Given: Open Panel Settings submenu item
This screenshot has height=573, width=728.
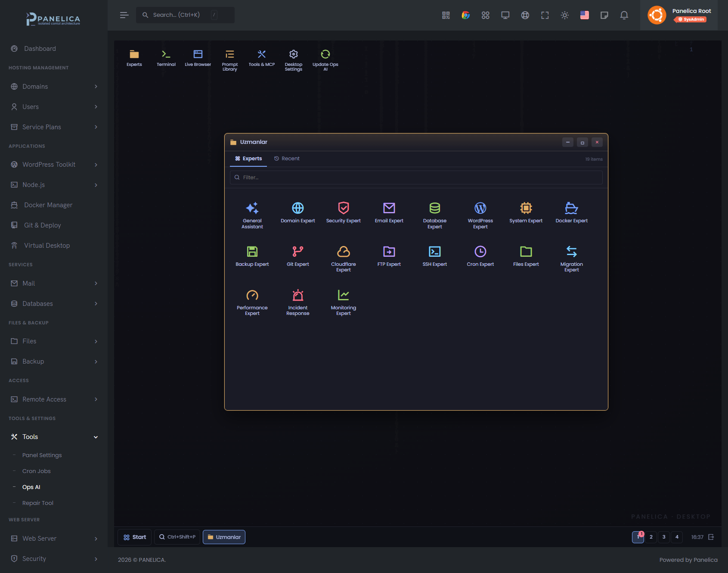Looking at the screenshot, I should [42, 455].
